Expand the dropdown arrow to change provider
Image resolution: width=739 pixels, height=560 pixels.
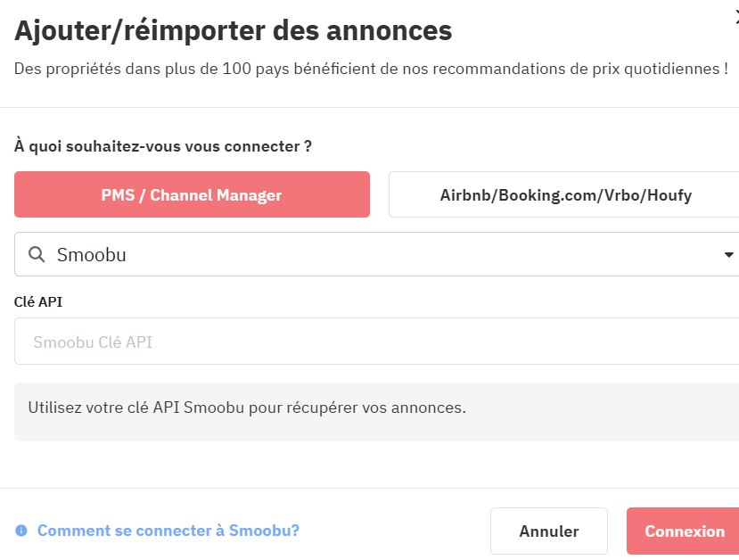click(x=729, y=254)
